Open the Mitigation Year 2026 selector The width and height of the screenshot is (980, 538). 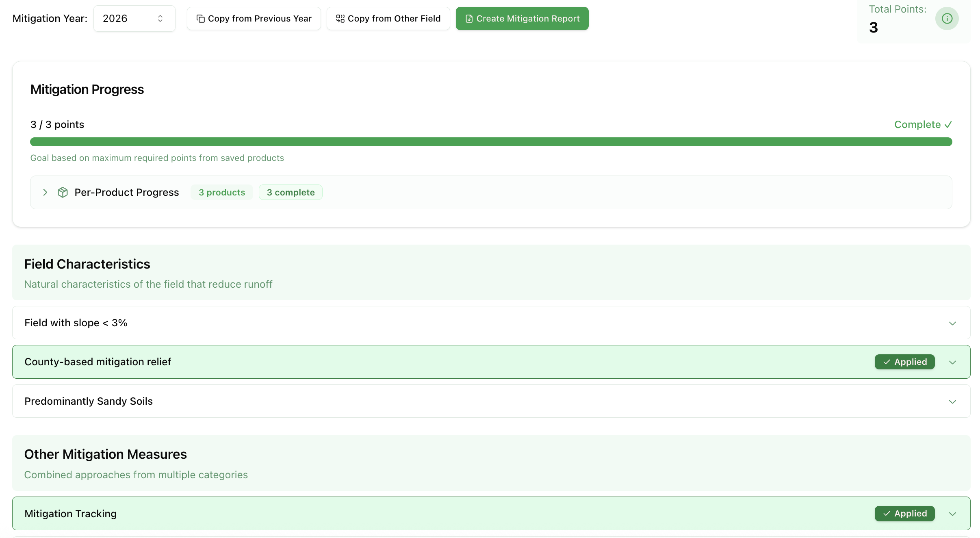[134, 19]
